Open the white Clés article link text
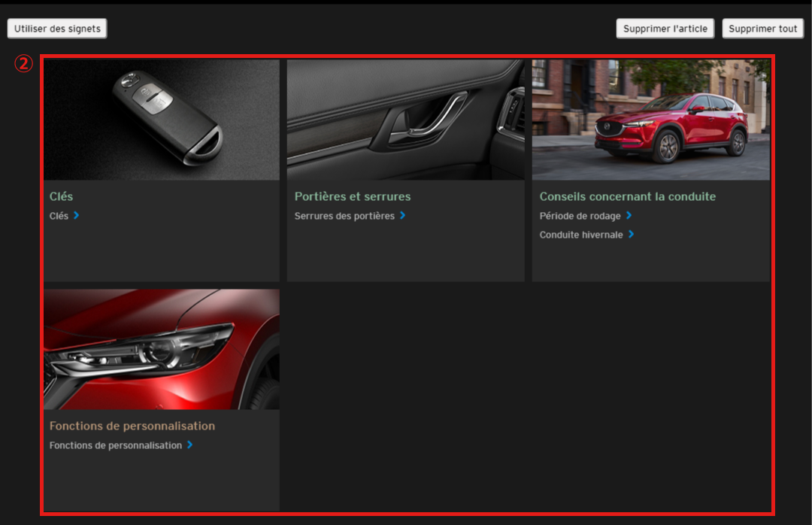This screenshot has width=812, height=525. tap(59, 216)
